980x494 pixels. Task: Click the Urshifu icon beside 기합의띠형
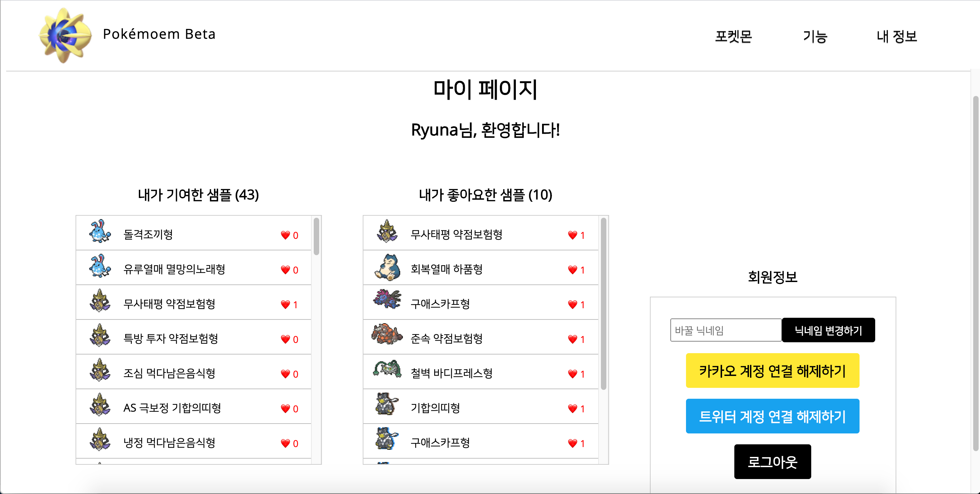(387, 404)
